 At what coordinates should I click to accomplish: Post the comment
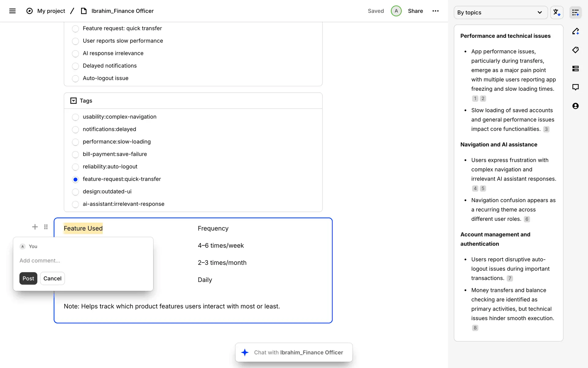click(x=28, y=278)
